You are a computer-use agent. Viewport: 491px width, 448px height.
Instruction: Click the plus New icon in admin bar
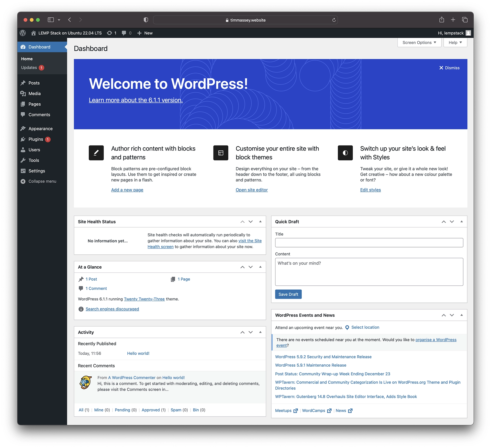coord(139,33)
